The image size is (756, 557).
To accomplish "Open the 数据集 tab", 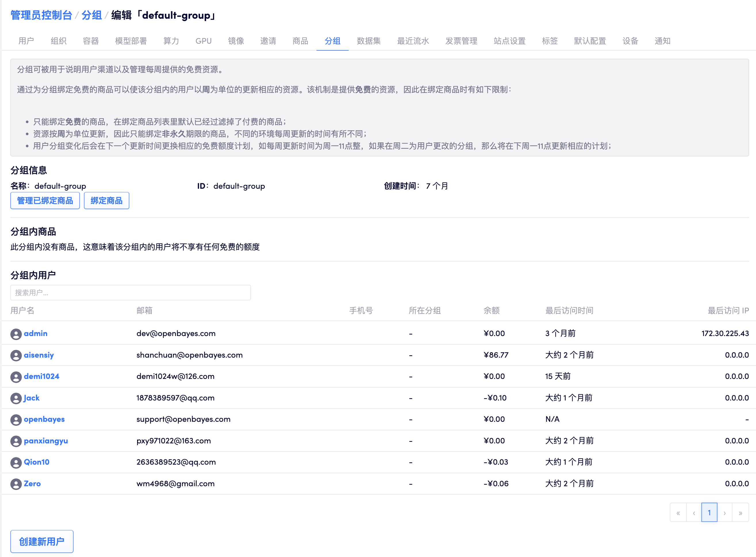I will coord(368,41).
